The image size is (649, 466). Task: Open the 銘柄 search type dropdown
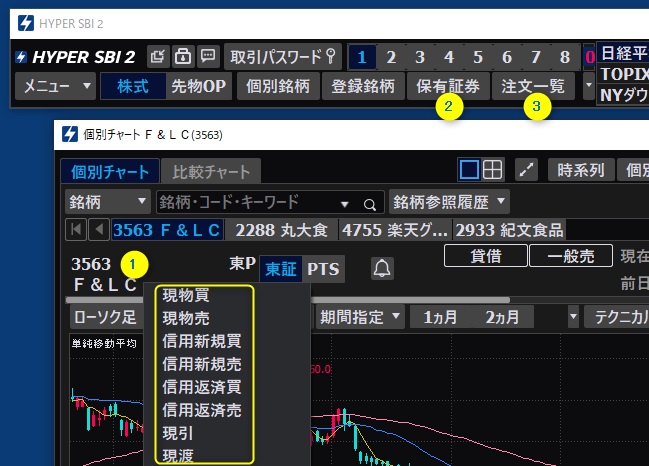tap(108, 202)
